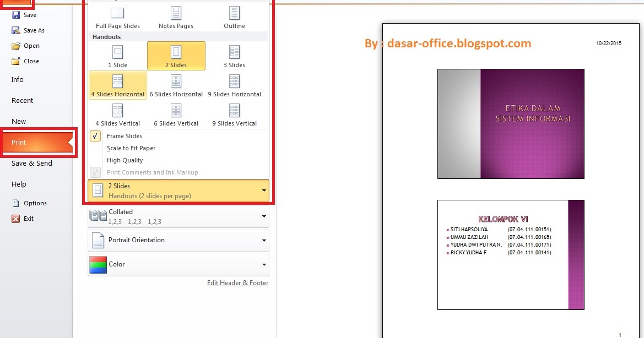644x338 pixels.
Task: Click the Close folder icon
Action: 15,61
